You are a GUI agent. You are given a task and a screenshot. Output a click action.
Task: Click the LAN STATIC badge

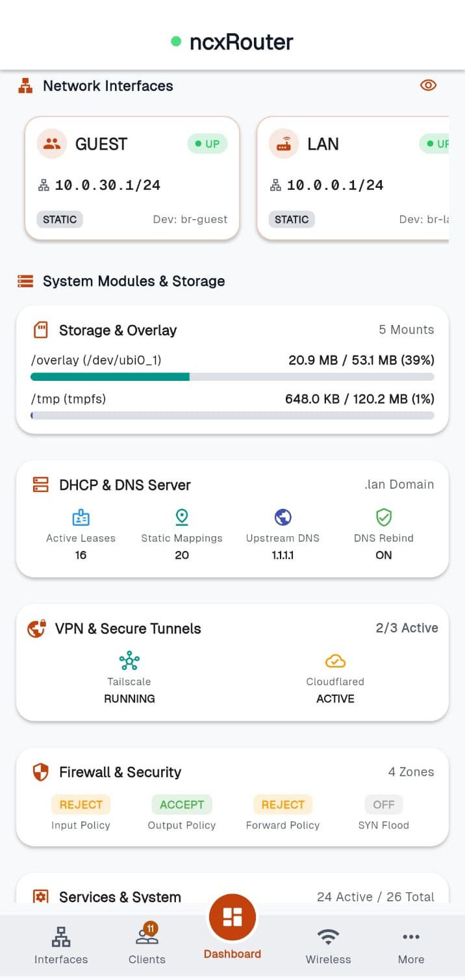coord(292,219)
